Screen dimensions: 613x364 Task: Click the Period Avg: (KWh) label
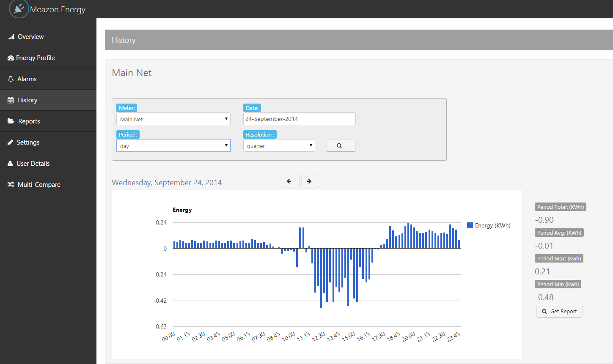[x=559, y=233]
